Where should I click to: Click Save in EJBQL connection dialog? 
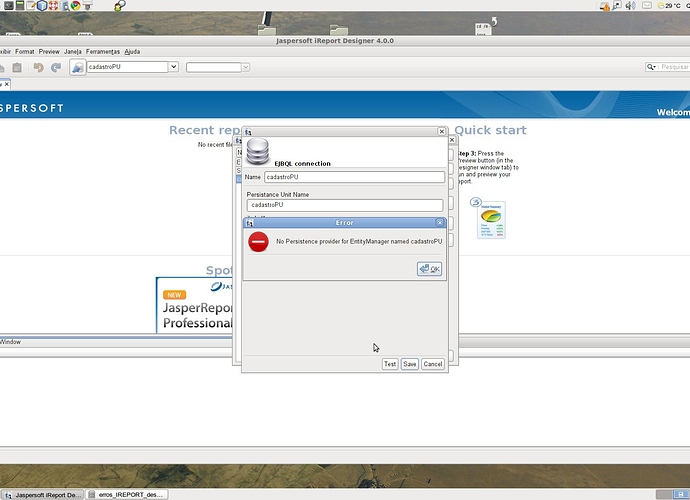[x=410, y=364]
